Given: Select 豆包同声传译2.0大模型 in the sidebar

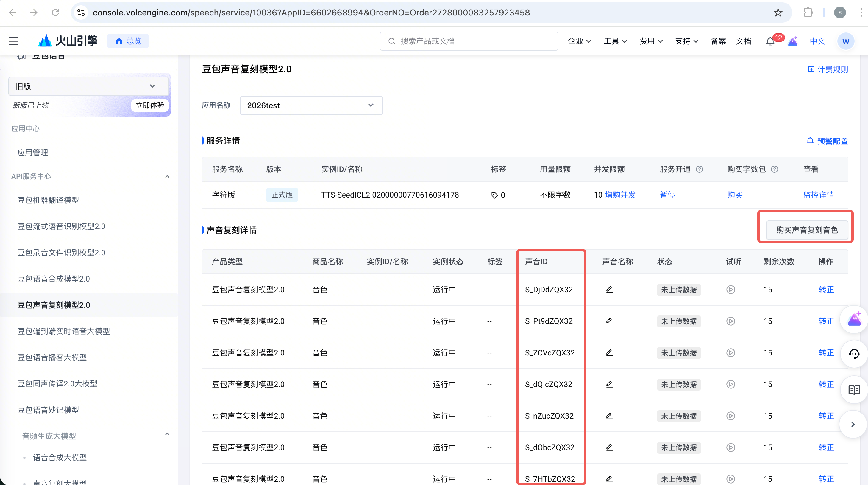Looking at the screenshot, I should [57, 384].
